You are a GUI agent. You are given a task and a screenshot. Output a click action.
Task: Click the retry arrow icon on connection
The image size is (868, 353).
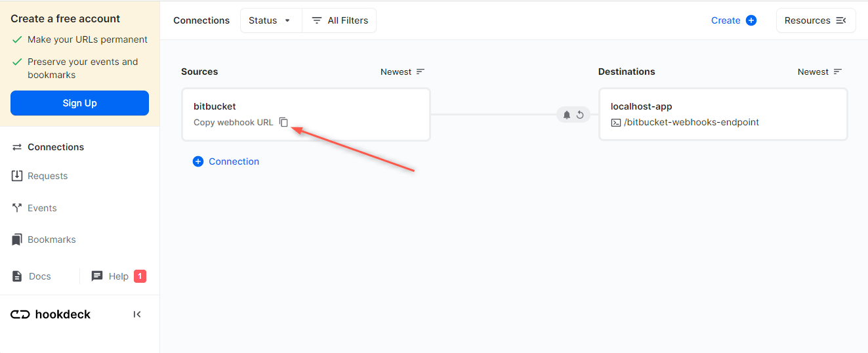[x=580, y=115]
